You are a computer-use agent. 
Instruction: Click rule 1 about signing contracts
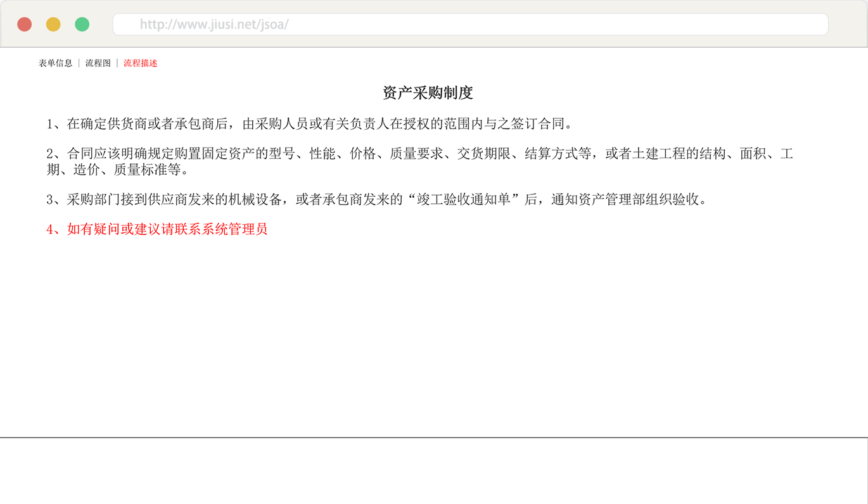(309, 123)
